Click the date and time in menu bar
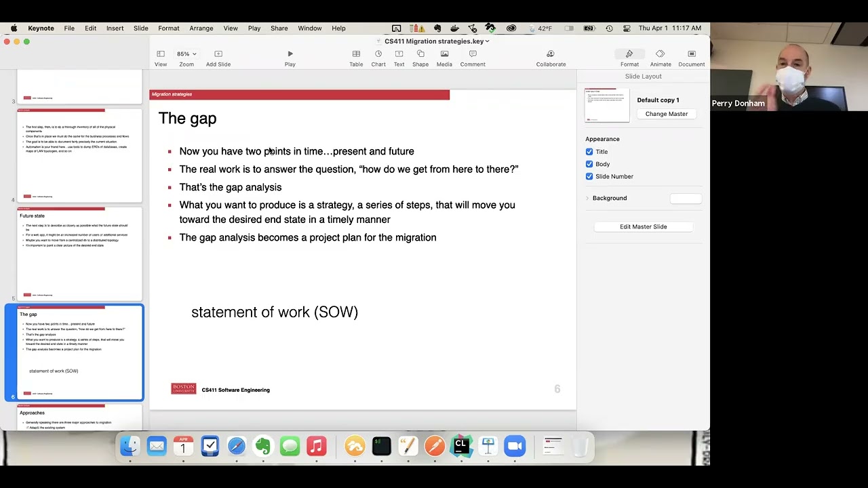The height and width of the screenshot is (488, 868). 670,28
